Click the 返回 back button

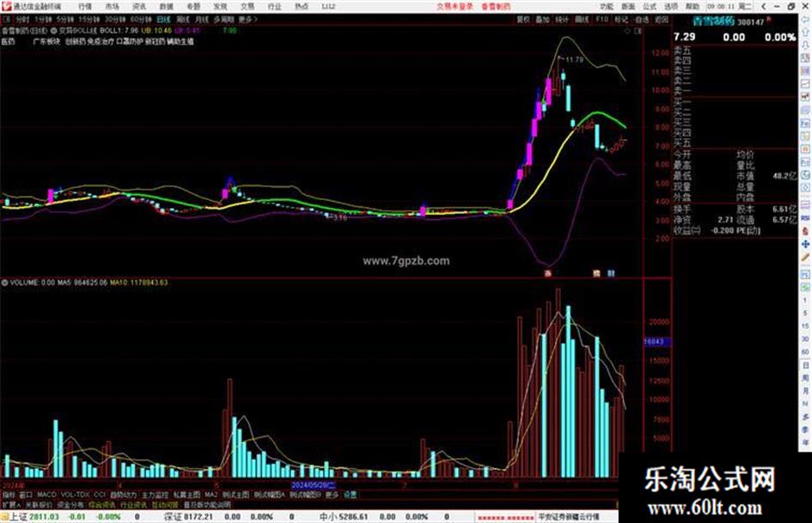662,19
